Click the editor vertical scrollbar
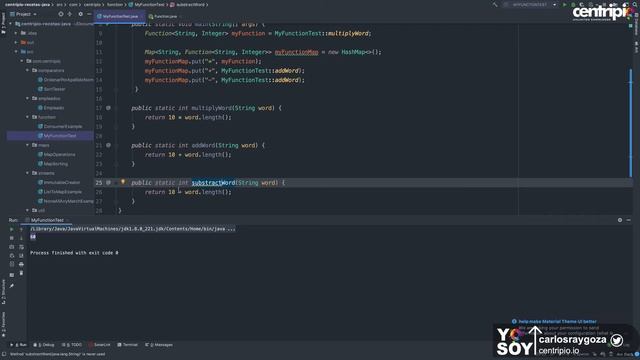The image size is (640, 360). tap(631, 122)
